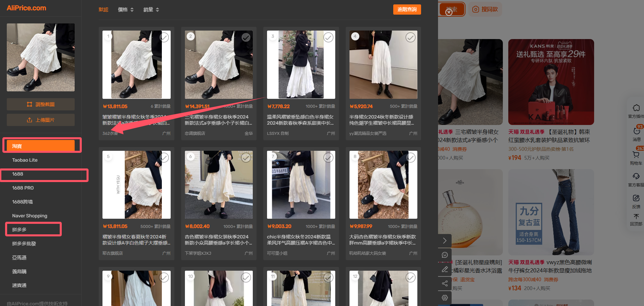Click price ₩7,778.22 on product 3
Image resolution: width=644 pixels, height=306 pixels.
279,106
